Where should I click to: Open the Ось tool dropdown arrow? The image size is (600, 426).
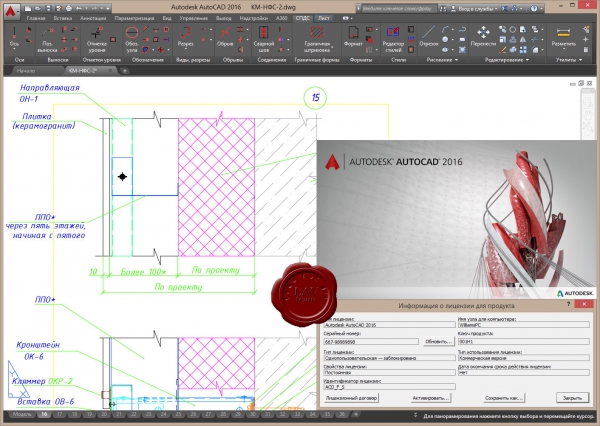click(x=14, y=49)
